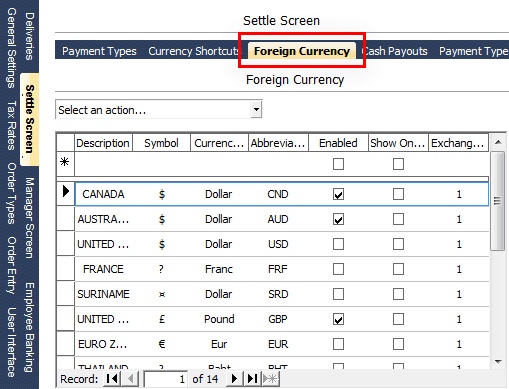Go to first record navigation button
The width and height of the screenshot is (509, 389).
[x=112, y=379]
